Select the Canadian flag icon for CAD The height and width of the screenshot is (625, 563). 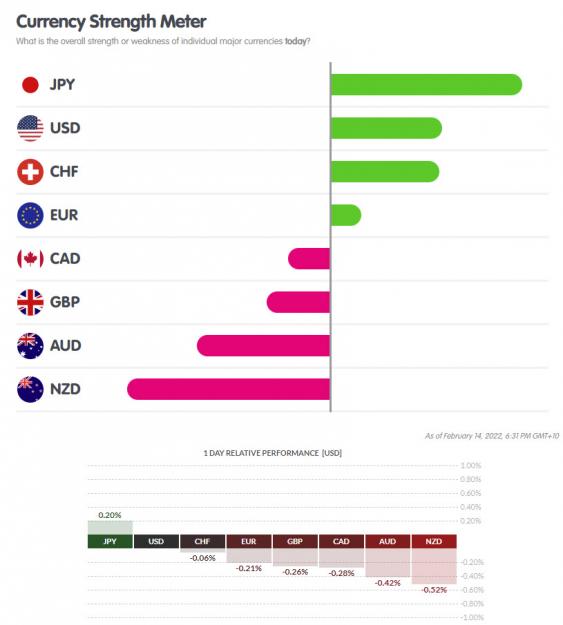pyautogui.click(x=30, y=259)
